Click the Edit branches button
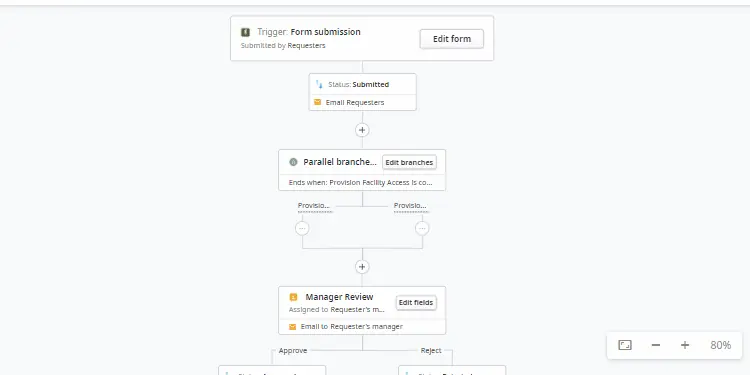 409,163
